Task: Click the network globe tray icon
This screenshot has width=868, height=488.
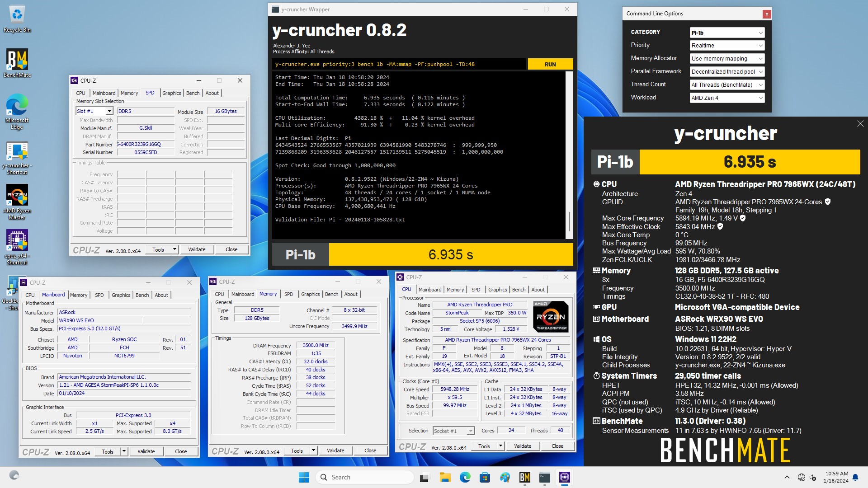Action: click(x=802, y=477)
